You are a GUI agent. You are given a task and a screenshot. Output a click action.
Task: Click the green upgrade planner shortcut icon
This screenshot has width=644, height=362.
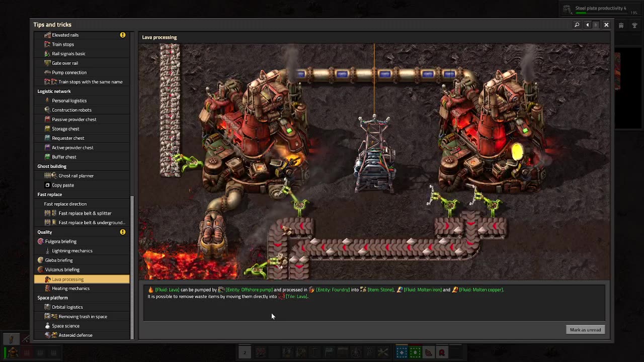(x=415, y=352)
